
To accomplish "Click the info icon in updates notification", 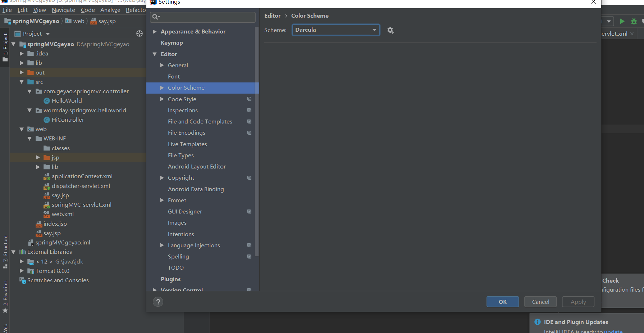I will tap(538, 322).
